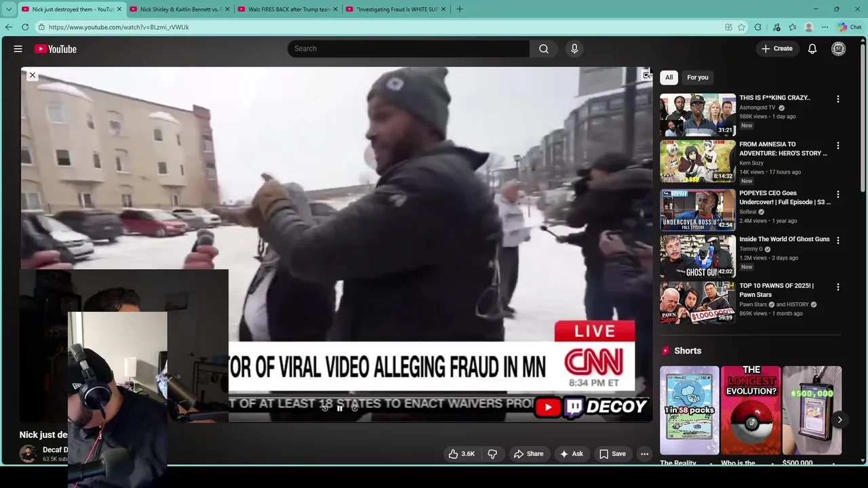Image resolution: width=868 pixels, height=488 pixels.
Task: Click the search magnifier button
Action: 544,49
